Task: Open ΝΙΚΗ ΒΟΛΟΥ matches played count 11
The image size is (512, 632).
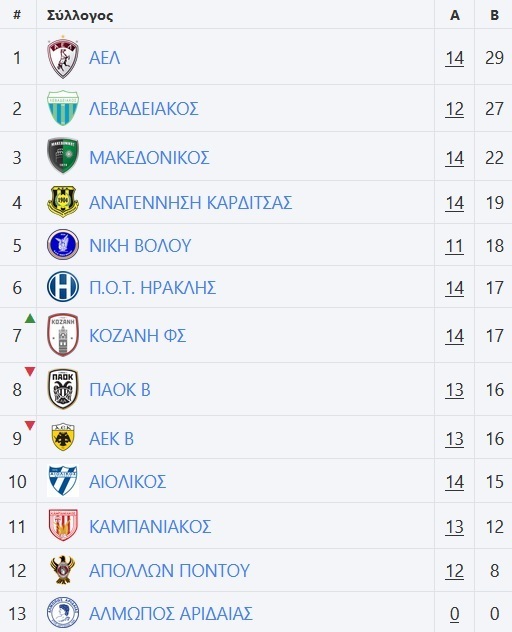Action: point(454,246)
